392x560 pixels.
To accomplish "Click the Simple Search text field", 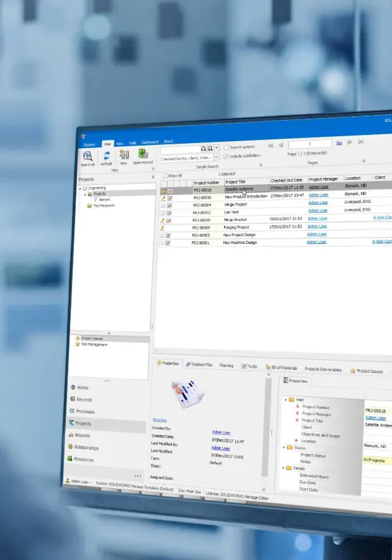I will tap(180, 149).
